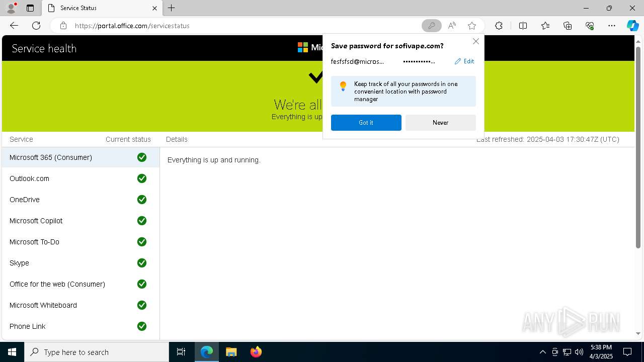Open File Explorer from the taskbar
Viewport: 644px width, 362px height.
(x=231, y=352)
